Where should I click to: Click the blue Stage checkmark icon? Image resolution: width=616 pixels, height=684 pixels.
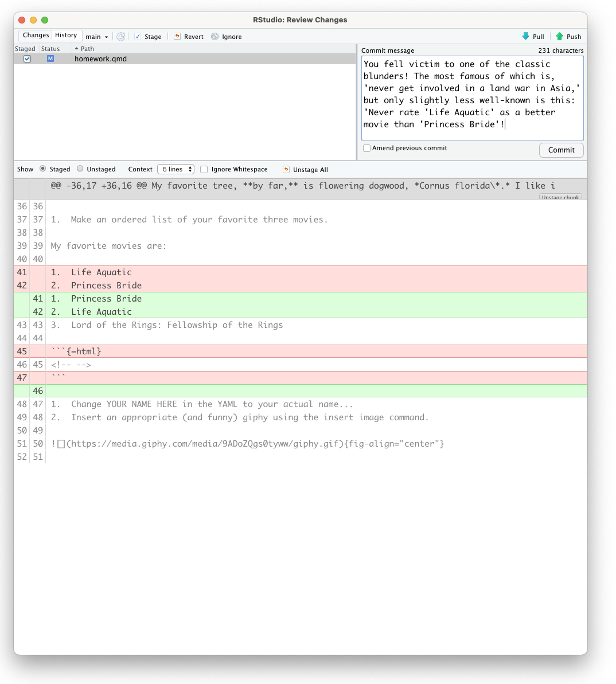point(138,36)
